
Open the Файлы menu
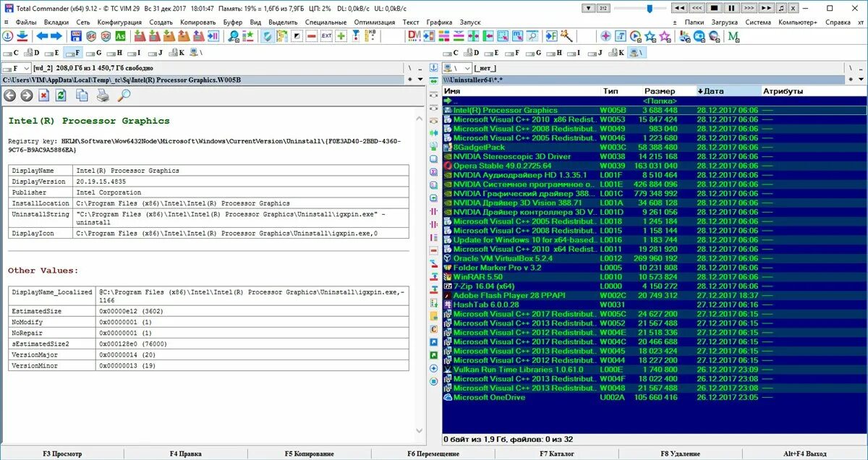(x=25, y=22)
